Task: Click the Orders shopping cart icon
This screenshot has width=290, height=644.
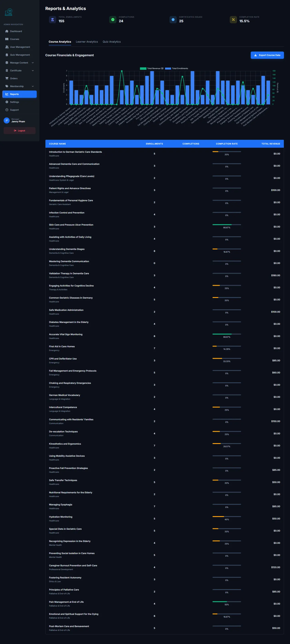Action: coord(7,78)
